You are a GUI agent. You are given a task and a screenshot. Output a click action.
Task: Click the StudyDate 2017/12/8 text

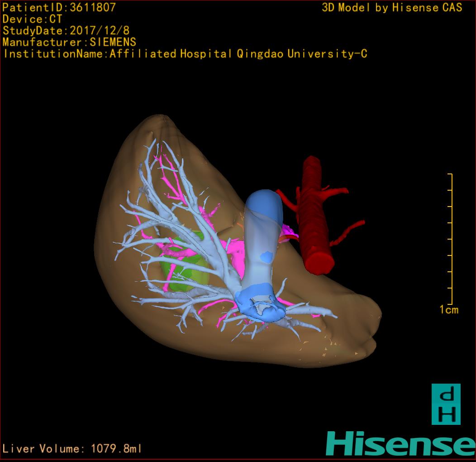pyautogui.click(x=66, y=31)
